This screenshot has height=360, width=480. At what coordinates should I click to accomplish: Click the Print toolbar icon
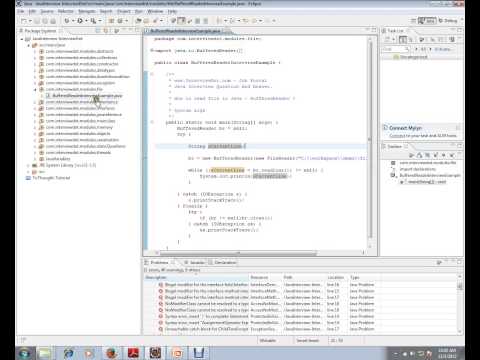[x=53, y=21]
